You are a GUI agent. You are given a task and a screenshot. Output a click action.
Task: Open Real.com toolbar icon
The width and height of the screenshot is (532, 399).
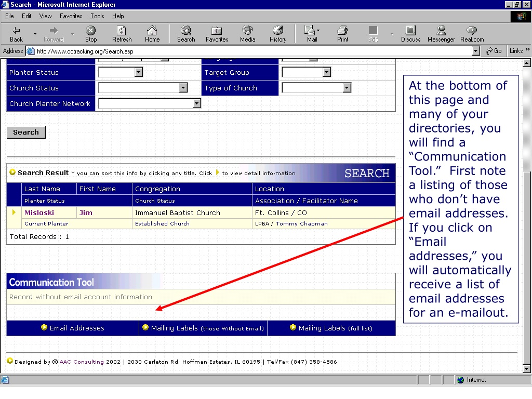click(472, 34)
